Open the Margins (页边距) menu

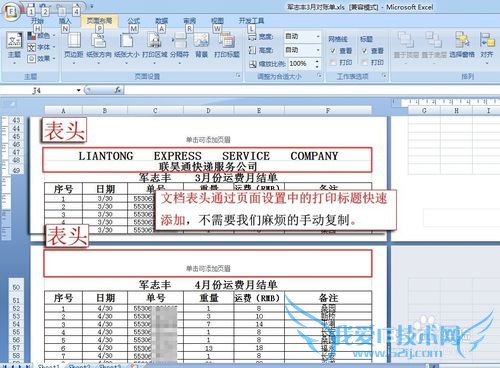(74, 48)
